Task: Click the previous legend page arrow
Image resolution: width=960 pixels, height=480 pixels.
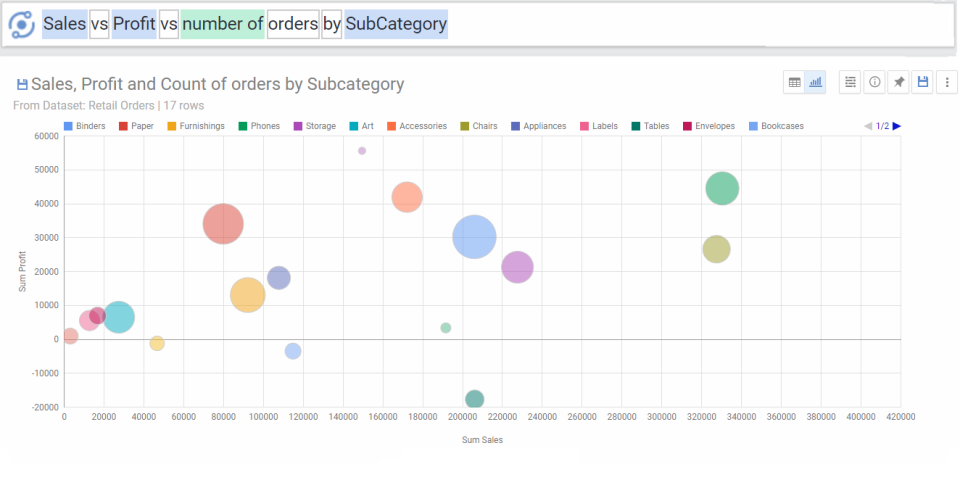Action: click(868, 126)
